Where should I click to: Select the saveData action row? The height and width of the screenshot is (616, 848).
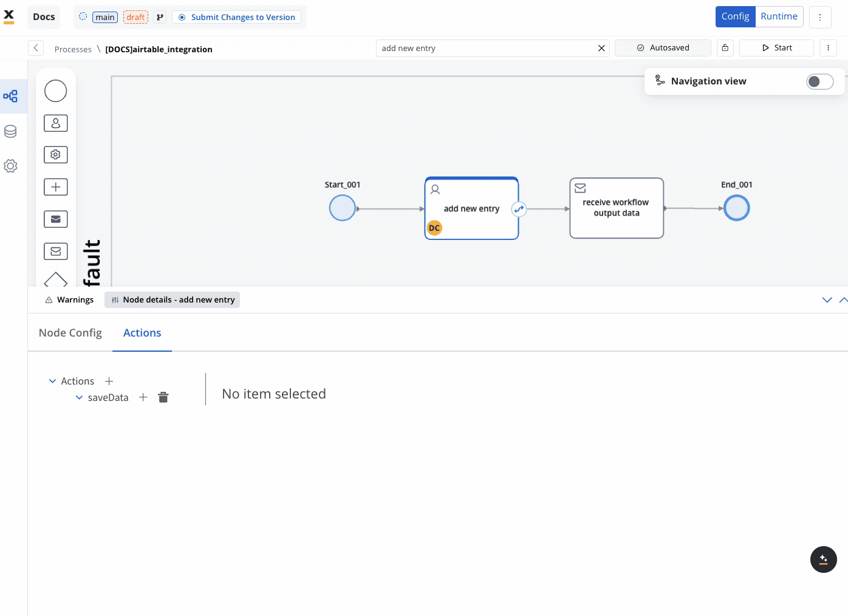click(x=108, y=397)
